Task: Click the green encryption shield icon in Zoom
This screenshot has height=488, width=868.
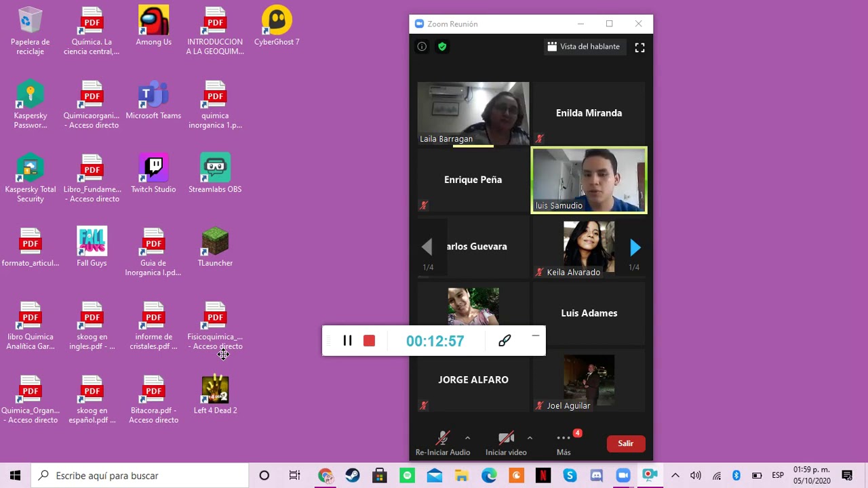Action: point(442,47)
